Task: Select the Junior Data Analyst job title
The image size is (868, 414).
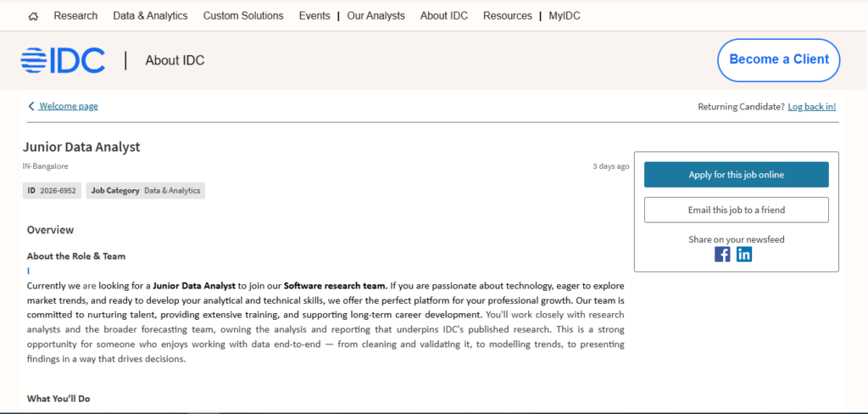Action: pos(81,147)
